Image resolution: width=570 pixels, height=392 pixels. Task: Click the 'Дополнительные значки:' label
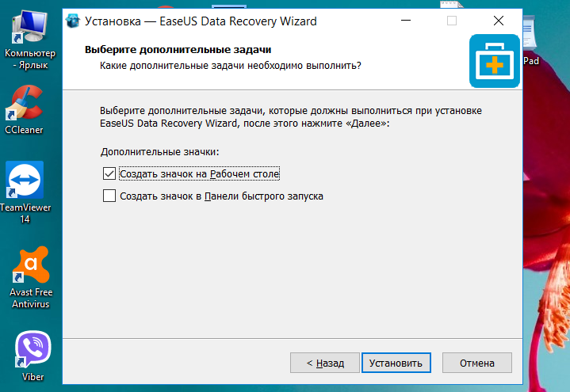click(160, 152)
